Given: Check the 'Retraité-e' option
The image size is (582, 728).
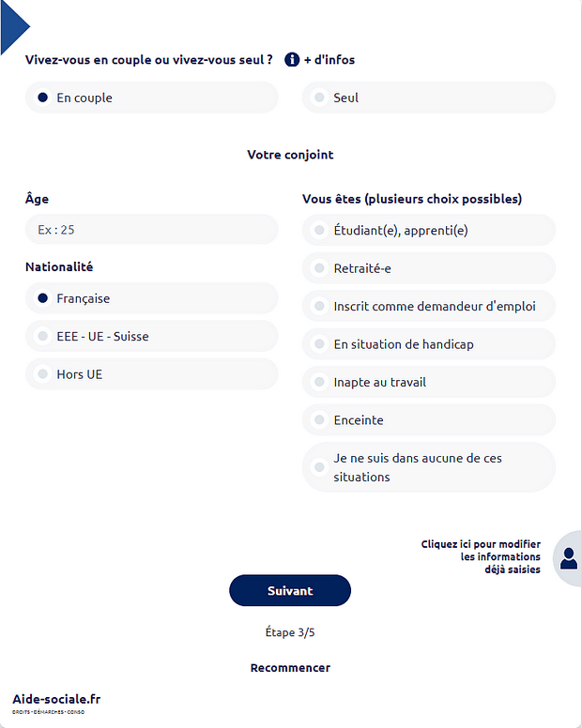Looking at the screenshot, I should click(320, 268).
